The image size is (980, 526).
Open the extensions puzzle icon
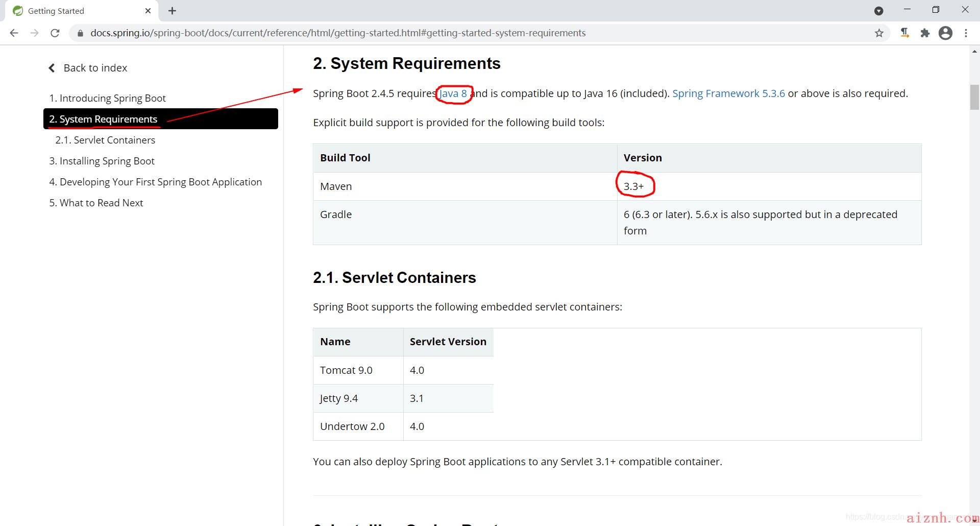tap(925, 33)
